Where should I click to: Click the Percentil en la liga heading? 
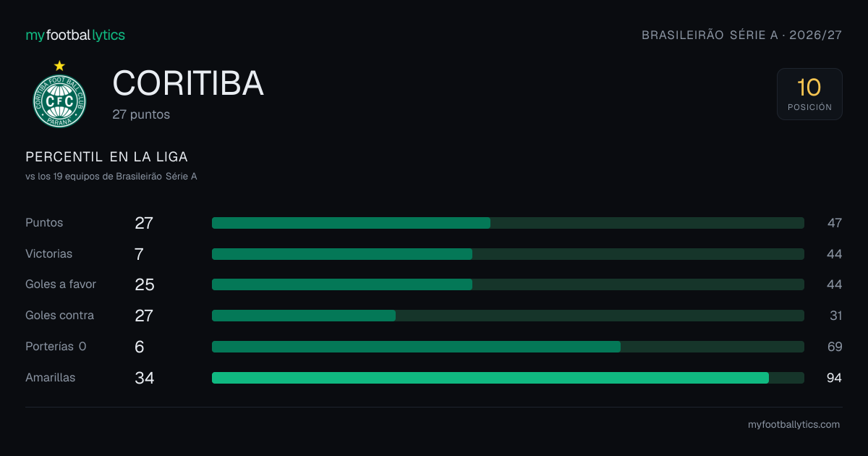pos(106,157)
